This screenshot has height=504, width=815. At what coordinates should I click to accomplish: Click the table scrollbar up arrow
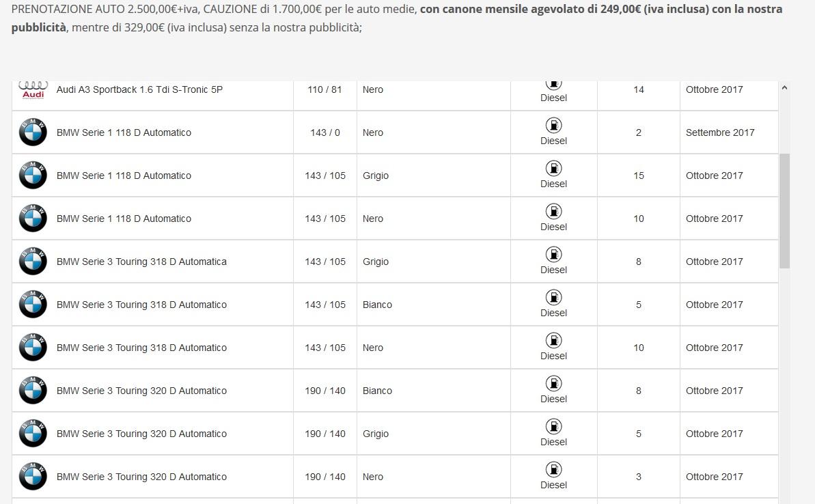[x=784, y=88]
